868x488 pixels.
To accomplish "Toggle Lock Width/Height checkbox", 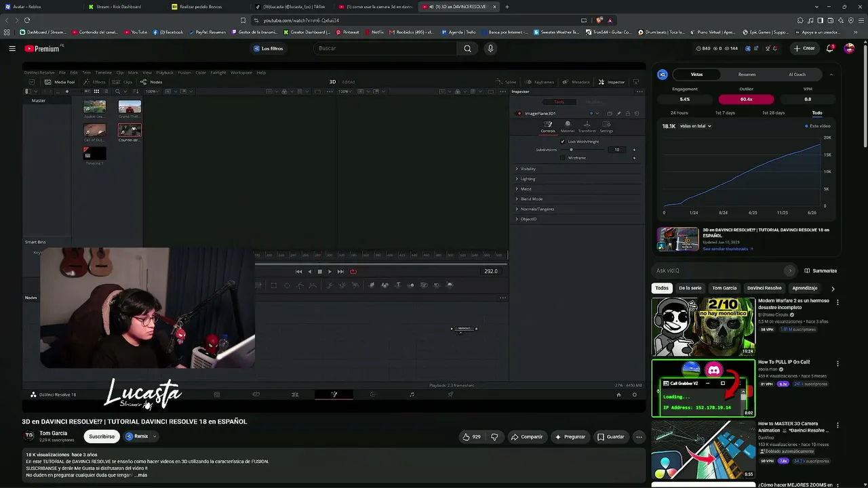I will pyautogui.click(x=562, y=142).
